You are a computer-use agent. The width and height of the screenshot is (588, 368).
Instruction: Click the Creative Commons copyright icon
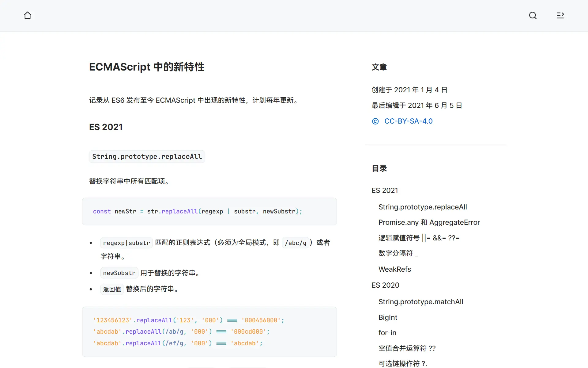pos(375,121)
